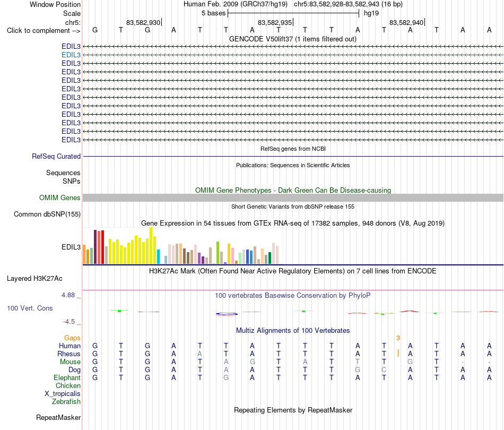Open '100 vertebrates Basewise Conservation by PhyloP' title
Screen dimensions: 504x430
(x=293, y=296)
